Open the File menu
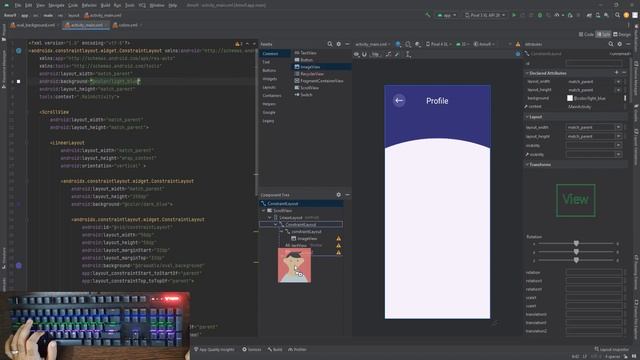This screenshot has width=640, height=360. pyautogui.click(x=18, y=5)
